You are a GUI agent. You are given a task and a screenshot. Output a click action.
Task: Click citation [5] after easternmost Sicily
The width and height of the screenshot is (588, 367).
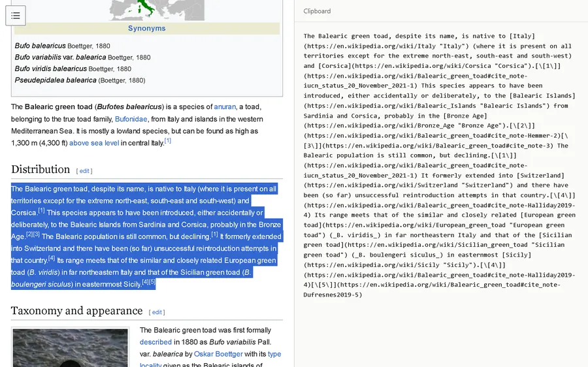coord(152,282)
